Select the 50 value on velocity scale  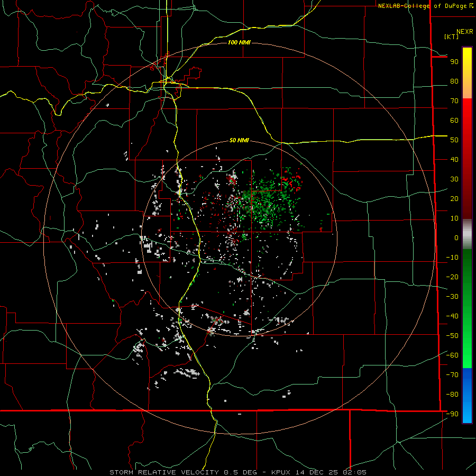[x=454, y=140]
